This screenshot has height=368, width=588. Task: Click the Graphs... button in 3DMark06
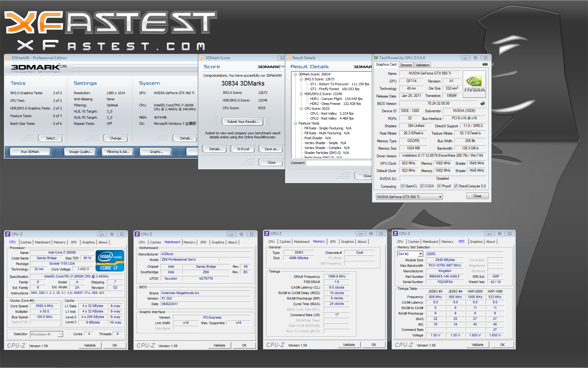pos(156,152)
